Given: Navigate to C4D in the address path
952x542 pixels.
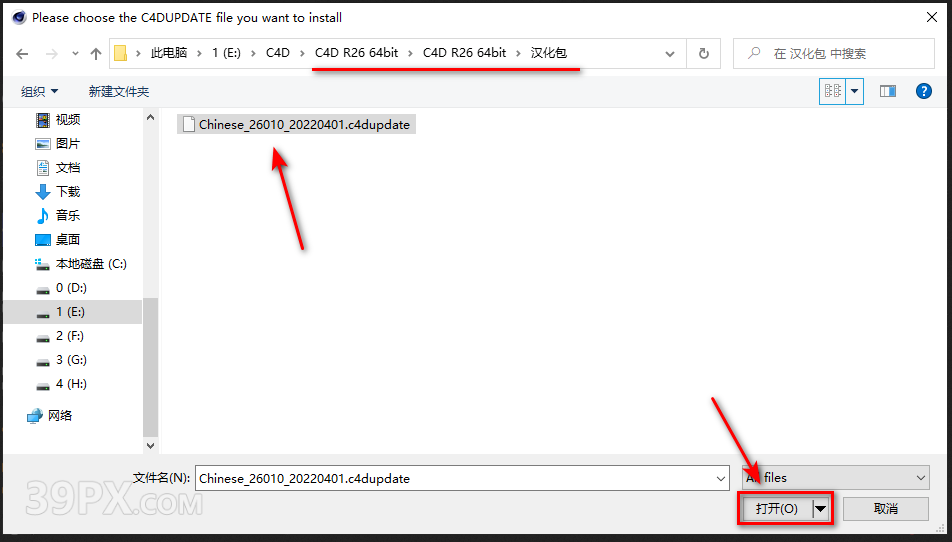Looking at the screenshot, I should (x=277, y=53).
